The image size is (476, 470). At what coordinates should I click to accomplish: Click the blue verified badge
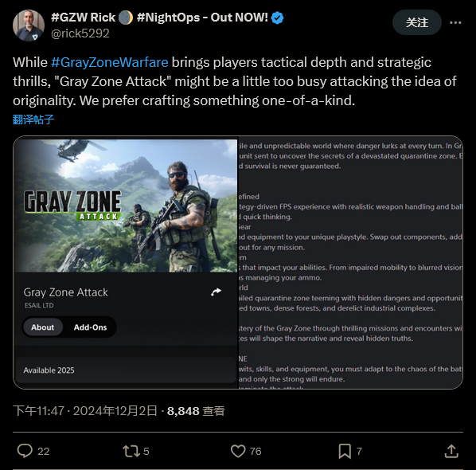point(277,18)
